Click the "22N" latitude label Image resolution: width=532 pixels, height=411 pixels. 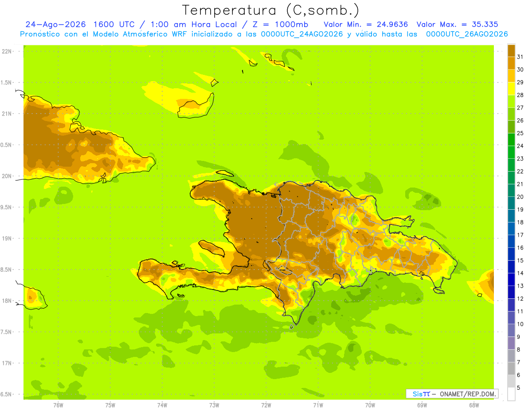pyautogui.click(x=7, y=51)
